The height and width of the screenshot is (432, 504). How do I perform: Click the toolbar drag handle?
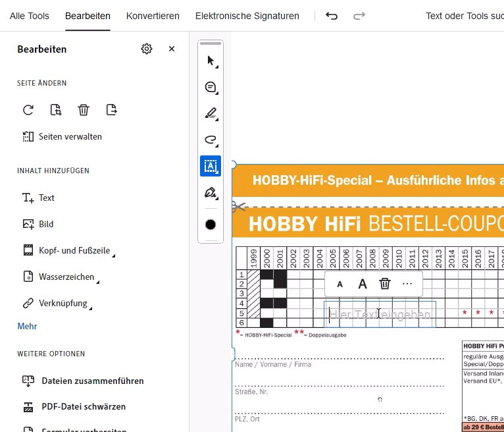point(211,43)
